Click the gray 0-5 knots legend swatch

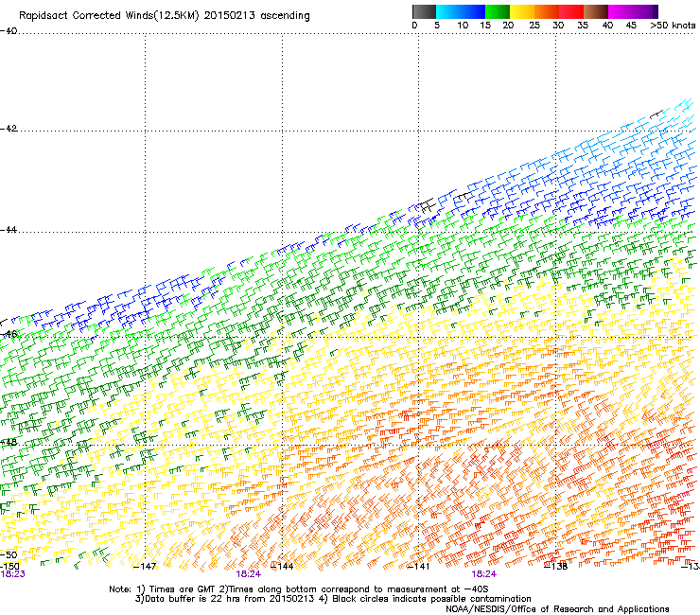pyautogui.click(x=424, y=11)
